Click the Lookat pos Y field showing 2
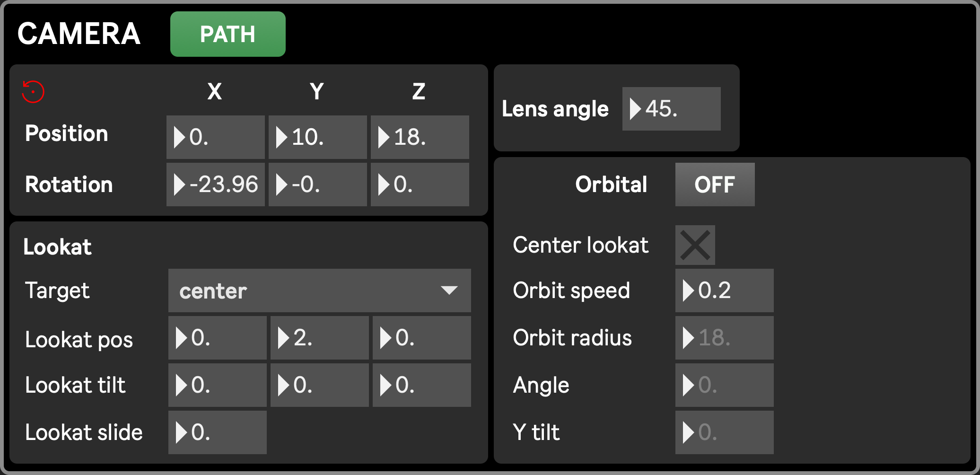This screenshot has width=980, height=475. (319, 338)
